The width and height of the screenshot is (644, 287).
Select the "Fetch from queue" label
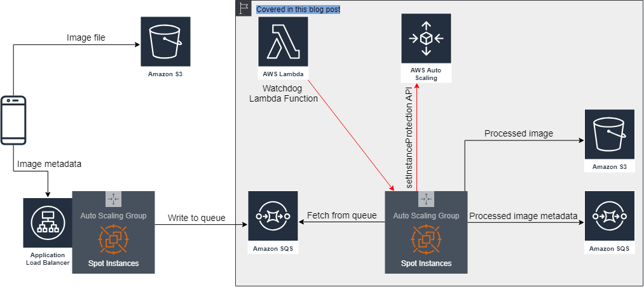tap(341, 215)
